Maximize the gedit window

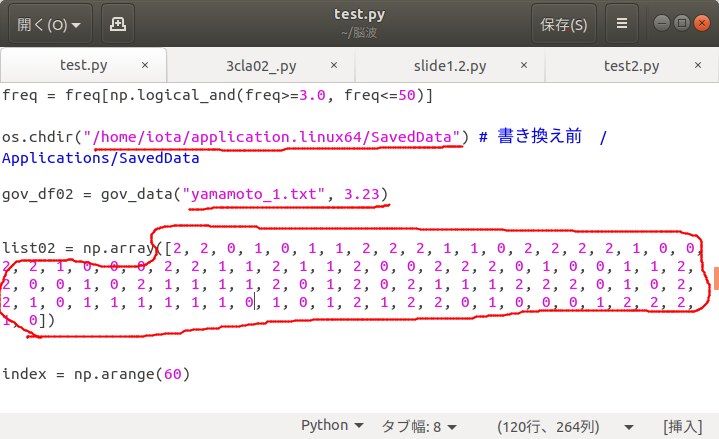click(681, 22)
